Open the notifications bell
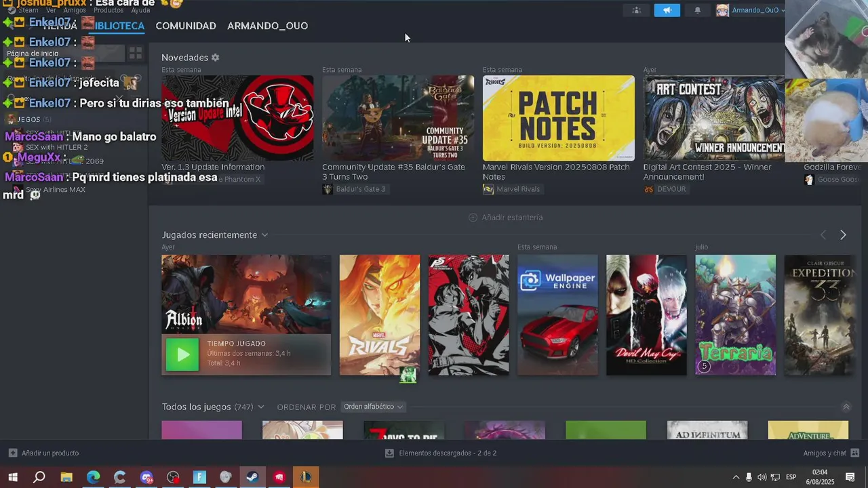This screenshot has width=868, height=488. tap(698, 10)
